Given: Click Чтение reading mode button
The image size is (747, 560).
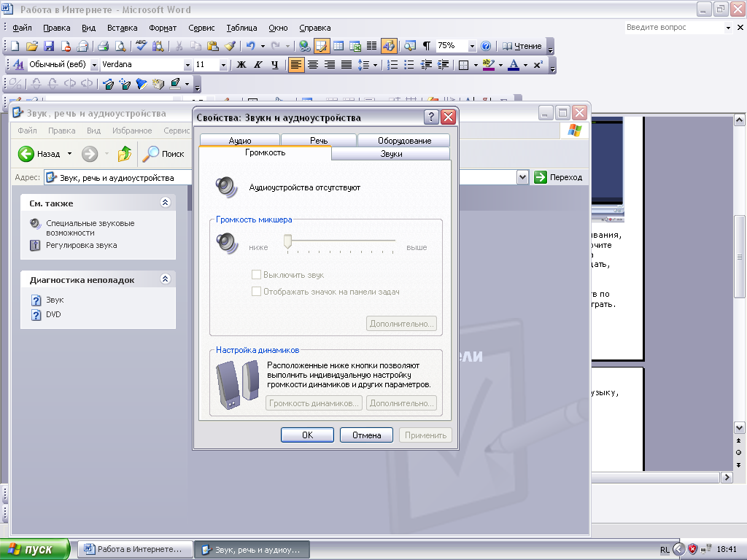Looking at the screenshot, I should pos(522,46).
